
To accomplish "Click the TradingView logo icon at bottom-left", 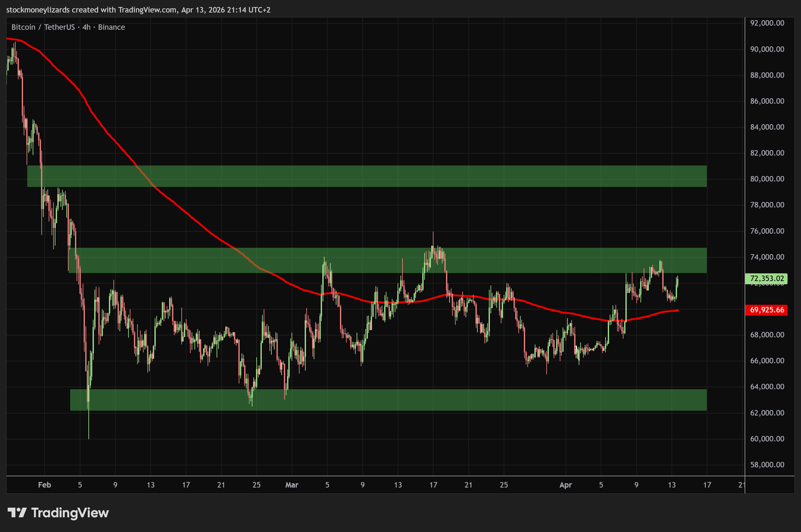I will (17, 513).
